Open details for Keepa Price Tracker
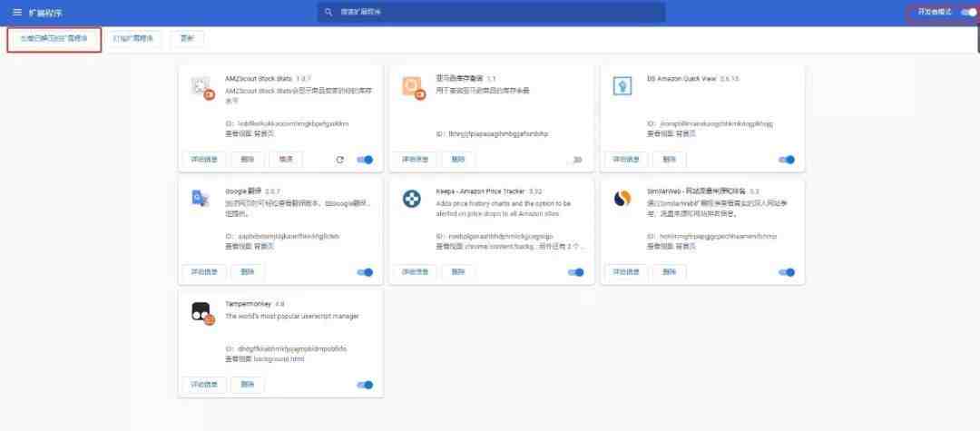 coord(415,271)
